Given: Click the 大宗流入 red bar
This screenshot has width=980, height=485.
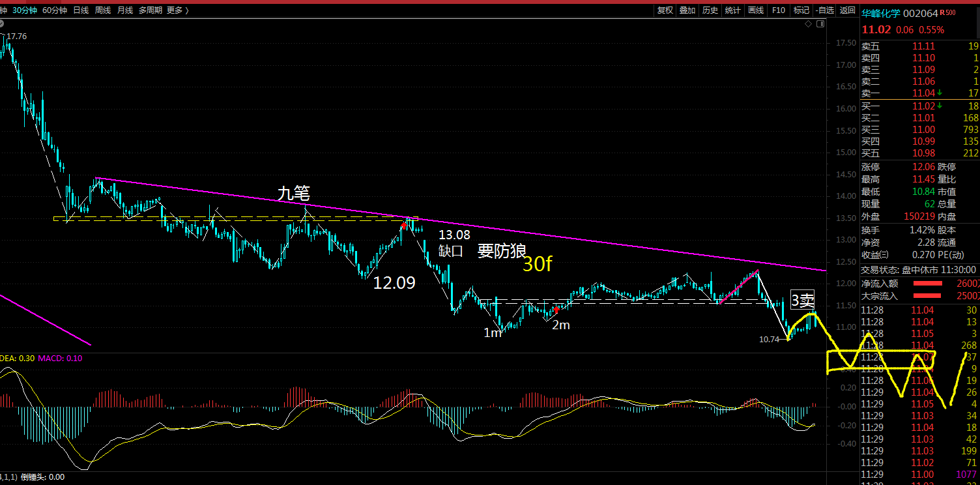Looking at the screenshot, I should (x=928, y=297).
